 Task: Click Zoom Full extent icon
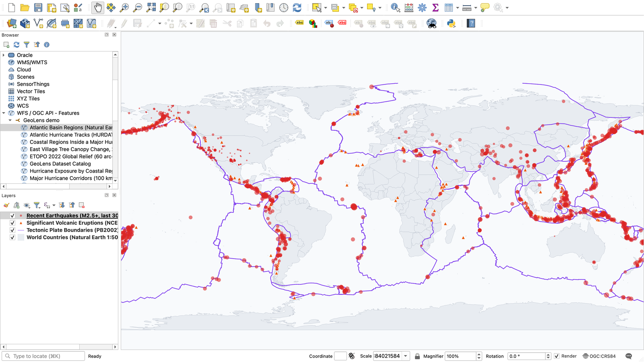[151, 7]
